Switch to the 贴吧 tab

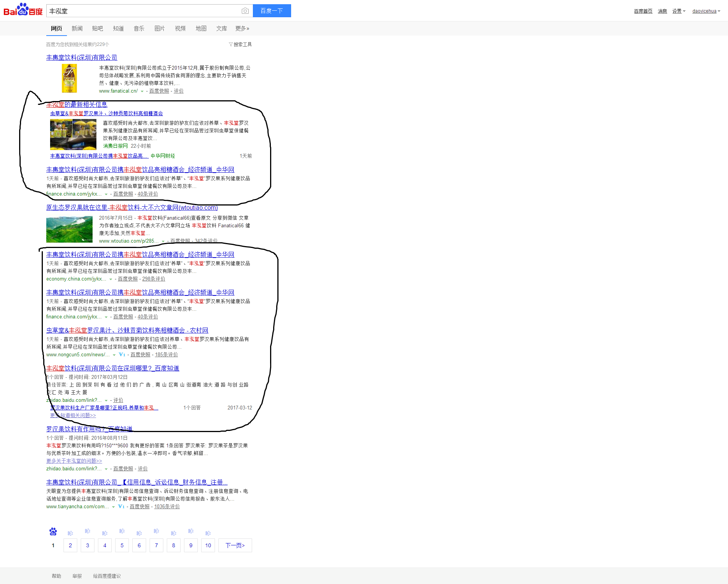[98, 28]
